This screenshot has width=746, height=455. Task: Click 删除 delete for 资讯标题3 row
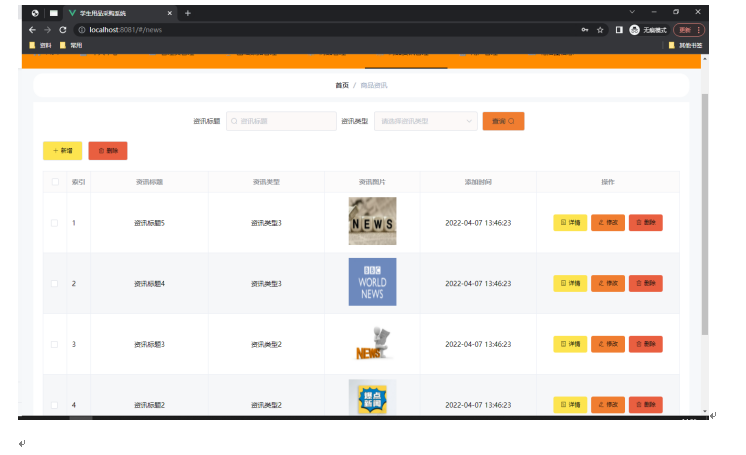pyautogui.click(x=646, y=344)
